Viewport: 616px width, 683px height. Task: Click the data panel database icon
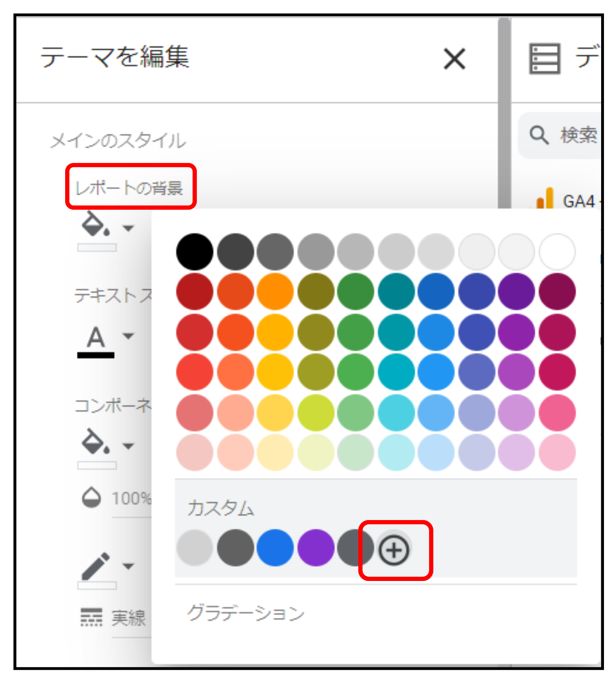pos(544,58)
